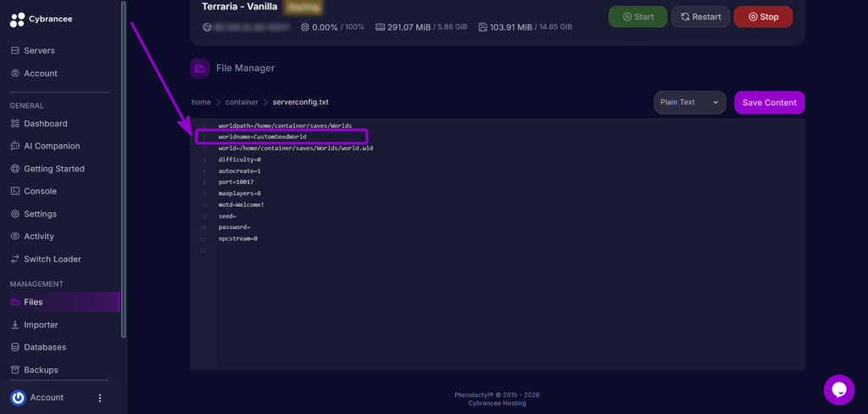Click the AI Companion icon
Screen dimensions: 868x414
click(15, 146)
